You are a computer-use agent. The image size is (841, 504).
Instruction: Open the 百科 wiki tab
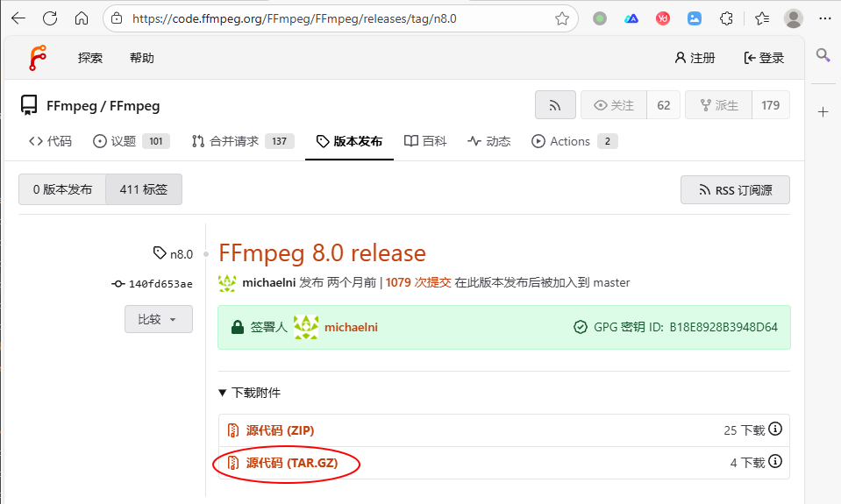coord(425,141)
